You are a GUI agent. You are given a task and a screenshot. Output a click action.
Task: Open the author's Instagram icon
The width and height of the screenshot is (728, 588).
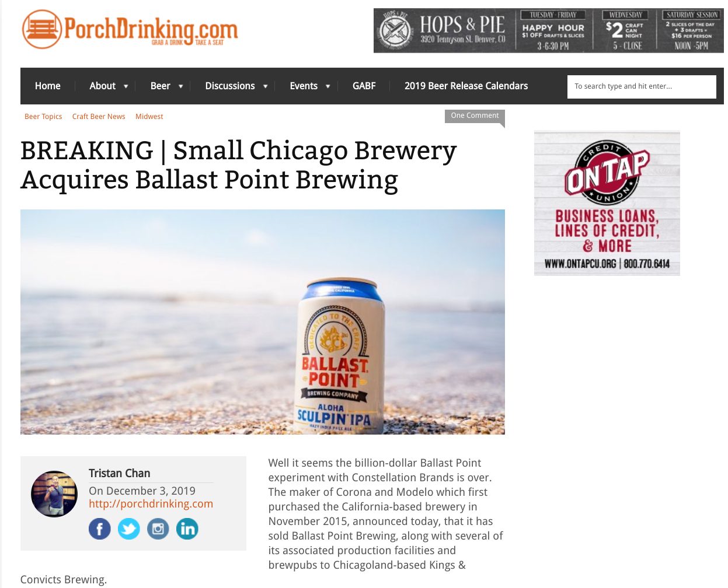(x=158, y=529)
